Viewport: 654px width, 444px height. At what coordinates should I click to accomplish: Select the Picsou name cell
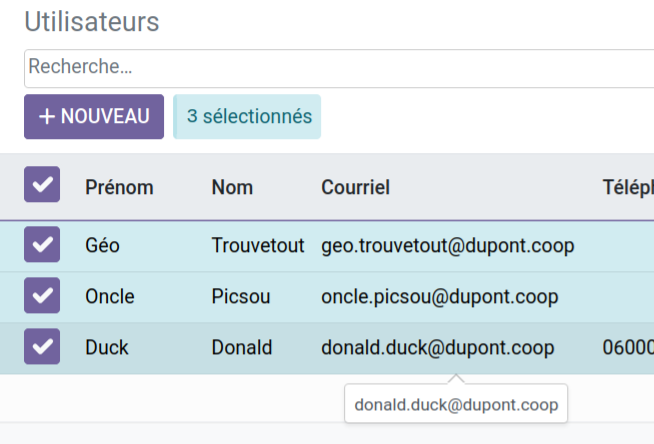pyautogui.click(x=240, y=297)
